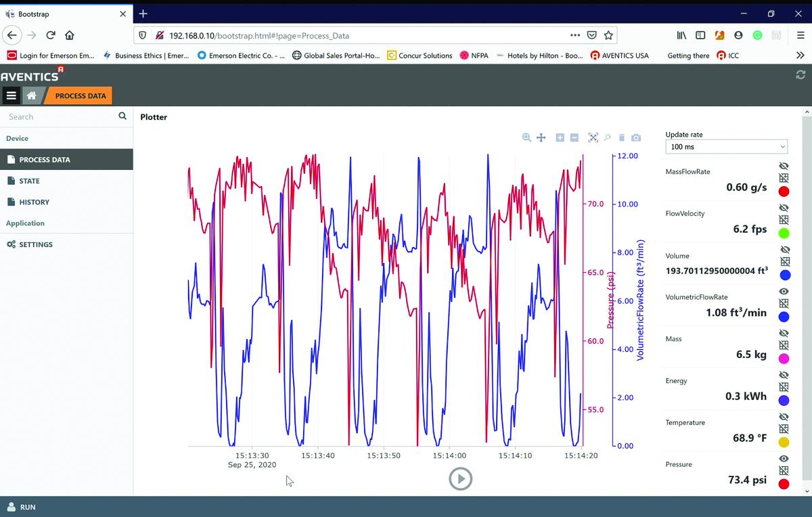Open browser library icon
This screenshot has width=812, height=517.
(x=681, y=35)
